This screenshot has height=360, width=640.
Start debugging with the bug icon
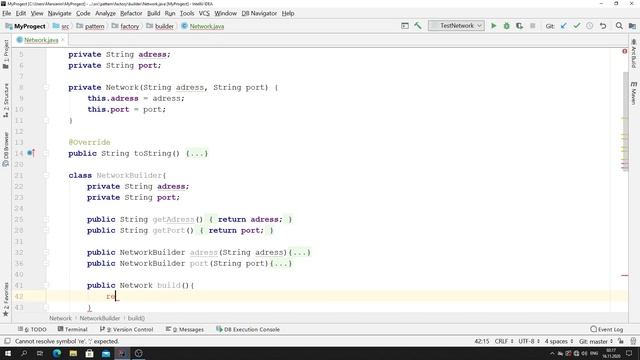[507, 26]
